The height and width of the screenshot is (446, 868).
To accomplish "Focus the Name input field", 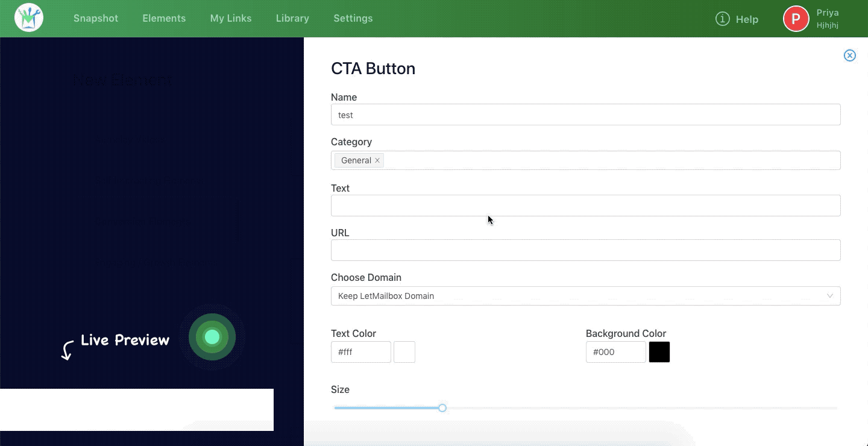I will pyautogui.click(x=586, y=115).
